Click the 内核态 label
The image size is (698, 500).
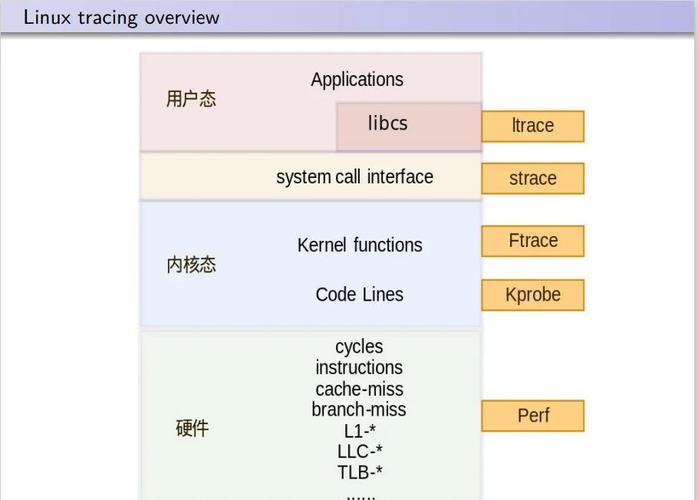191,265
